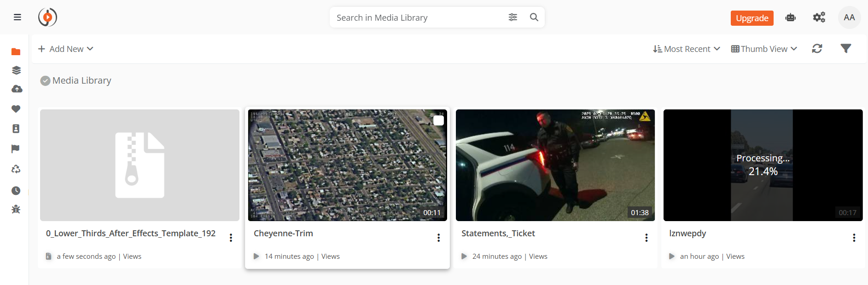Viewport: 868px width, 285px height.
Task: Open the contact book sidebar icon
Action: pos(16,129)
